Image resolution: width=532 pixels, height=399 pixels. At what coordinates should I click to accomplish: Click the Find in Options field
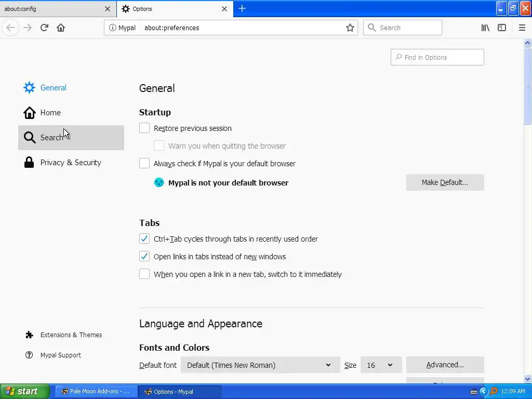pos(437,57)
